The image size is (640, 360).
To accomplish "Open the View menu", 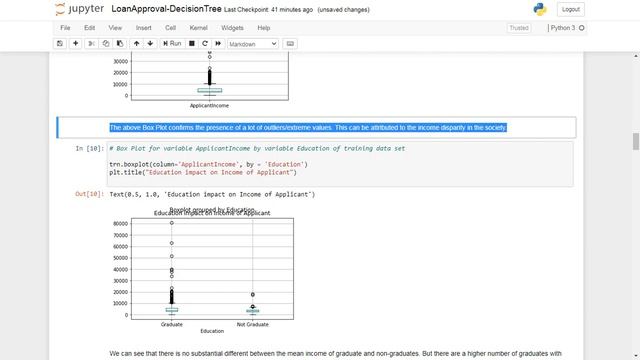I will (115, 28).
